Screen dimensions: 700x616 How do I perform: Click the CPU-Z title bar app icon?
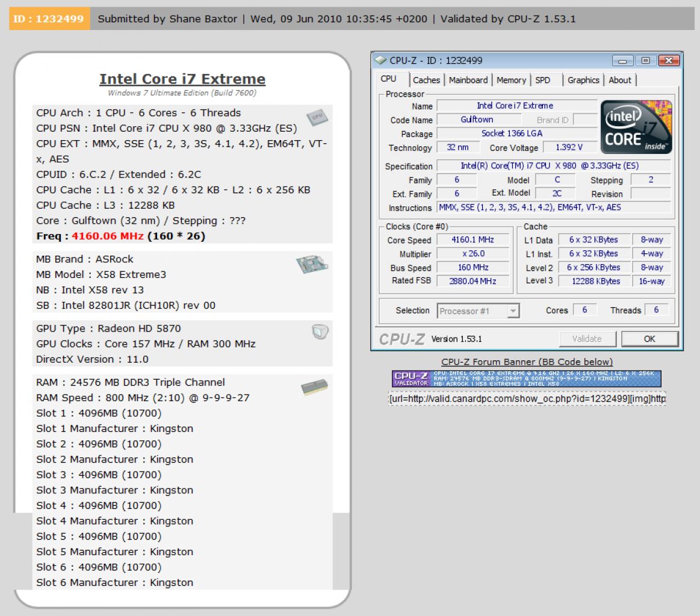click(x=380, y=60)
